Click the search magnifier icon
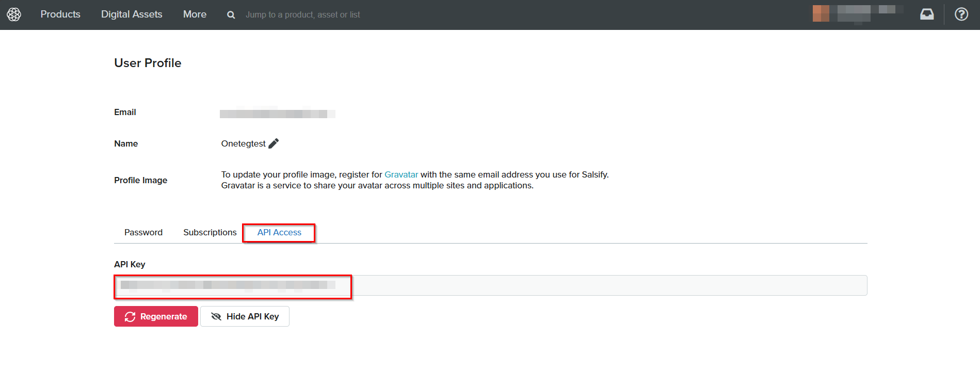Screen dimensions: 980x370 pos(231,15)
